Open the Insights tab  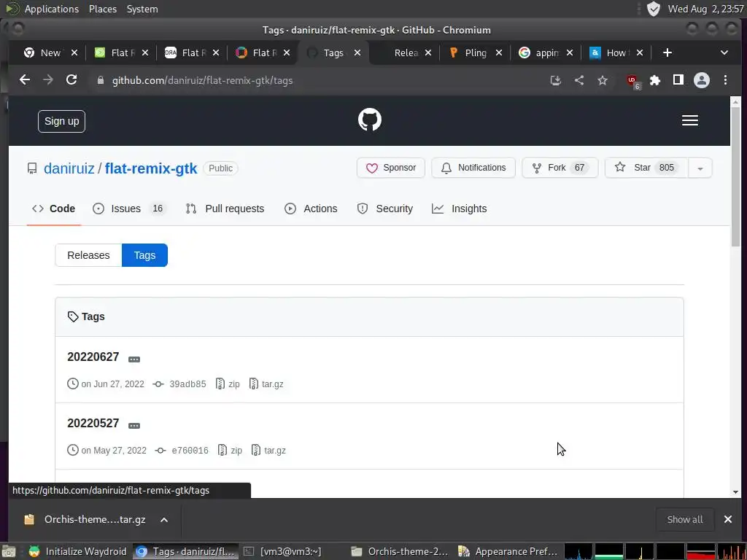coord(460,209)
